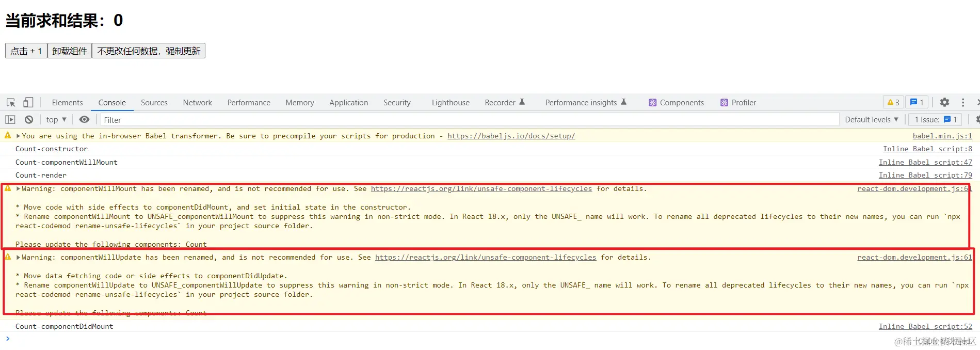Open unsafe-component-lifecycles link in componentWillMount warning
The image size is (980, 350).
(481, 188)
